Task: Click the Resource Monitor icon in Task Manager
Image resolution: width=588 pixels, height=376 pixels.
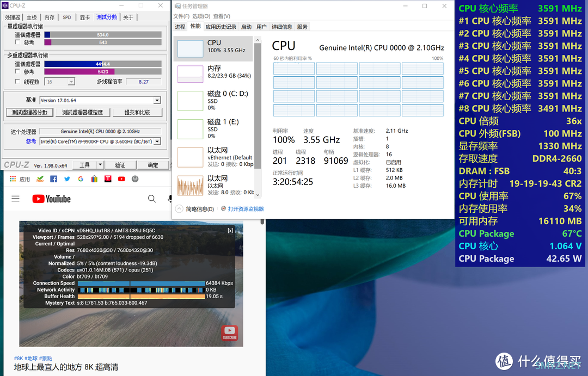Action: click(224, 208)
